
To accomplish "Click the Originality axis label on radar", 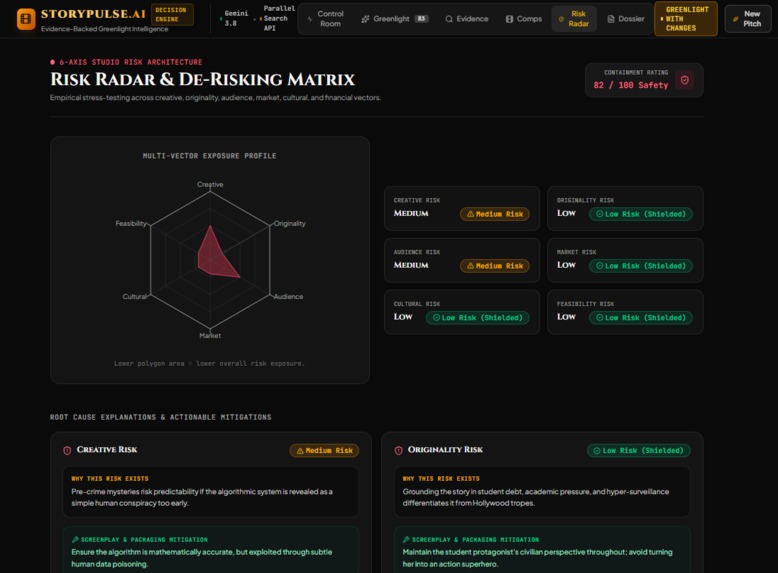I will (290, 223).
